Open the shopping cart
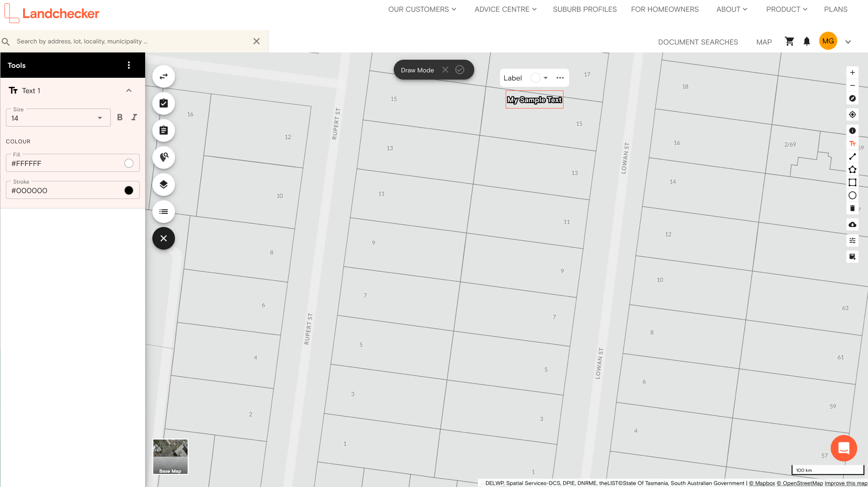Image resolution: width=868 pixels, height=487 pixels. pyautogui.click(x=789, y=42)
